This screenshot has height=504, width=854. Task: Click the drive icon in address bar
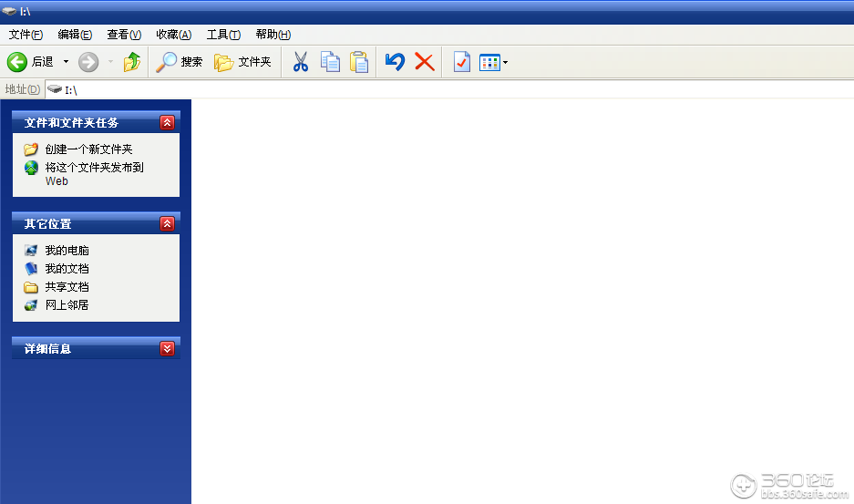(55, 89)
